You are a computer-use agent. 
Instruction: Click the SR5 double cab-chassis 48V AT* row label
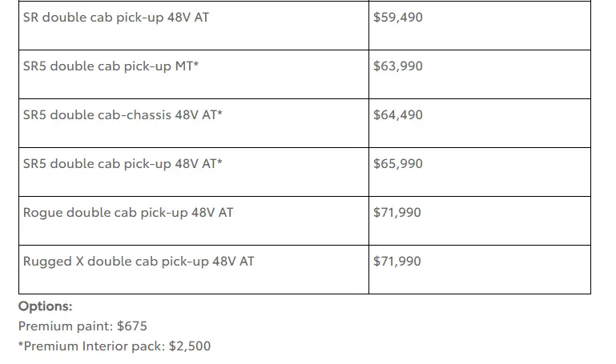click(x=123, y=115)
